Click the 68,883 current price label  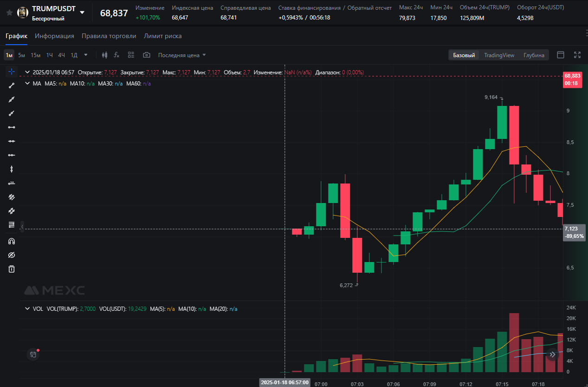(x=572, y=79)
